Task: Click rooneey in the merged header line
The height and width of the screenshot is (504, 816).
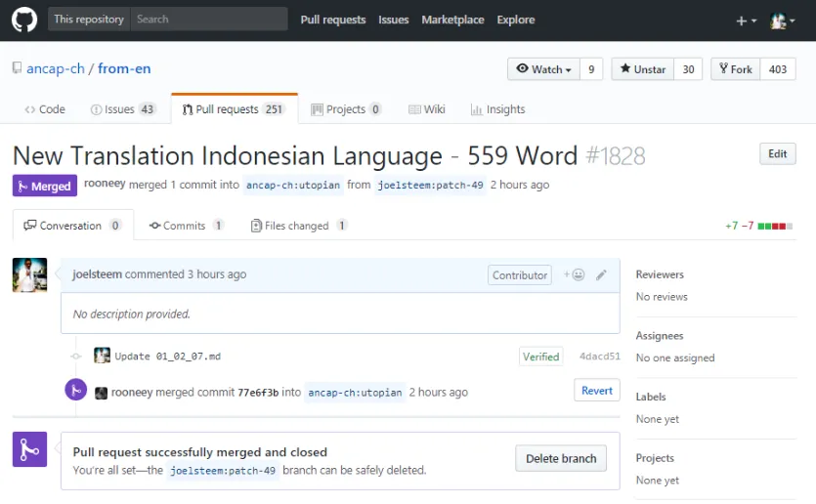Action: point(105,184)
